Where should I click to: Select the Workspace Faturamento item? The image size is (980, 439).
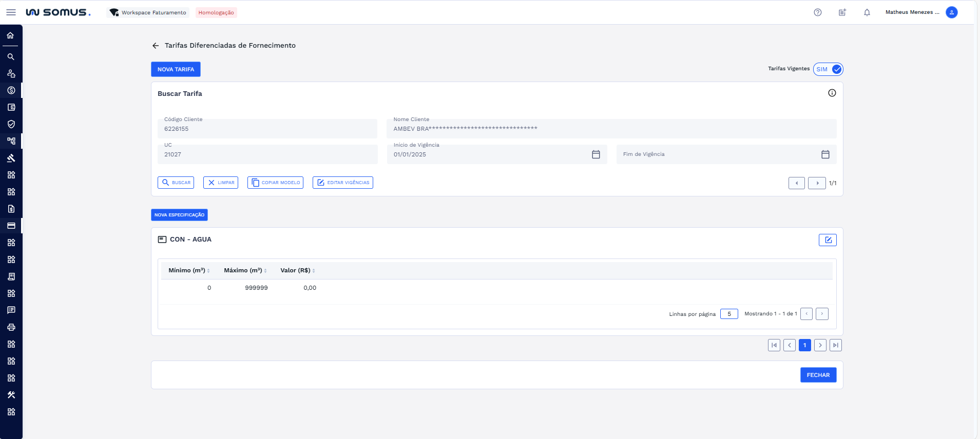148,12
